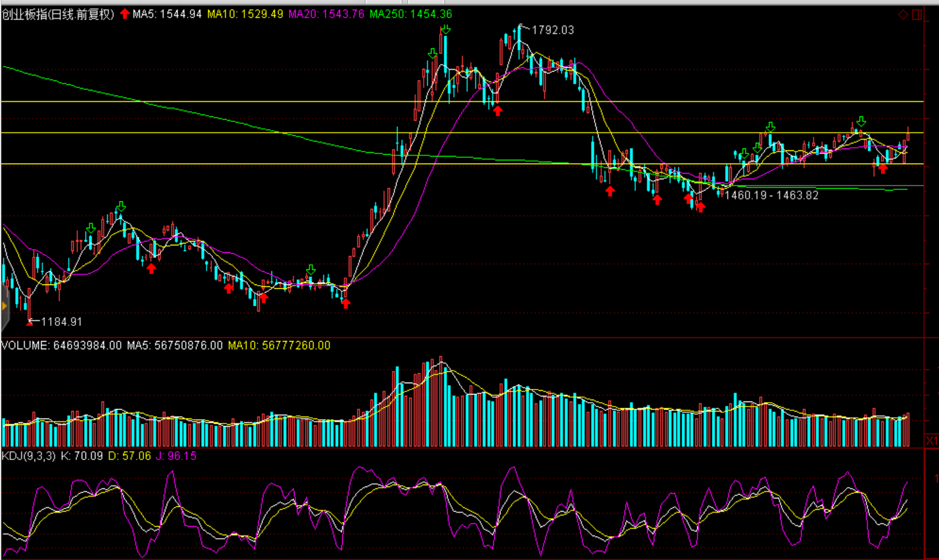Click the X1 volume scale box
Screen dimensions: 939x560
tap(931, 440)
